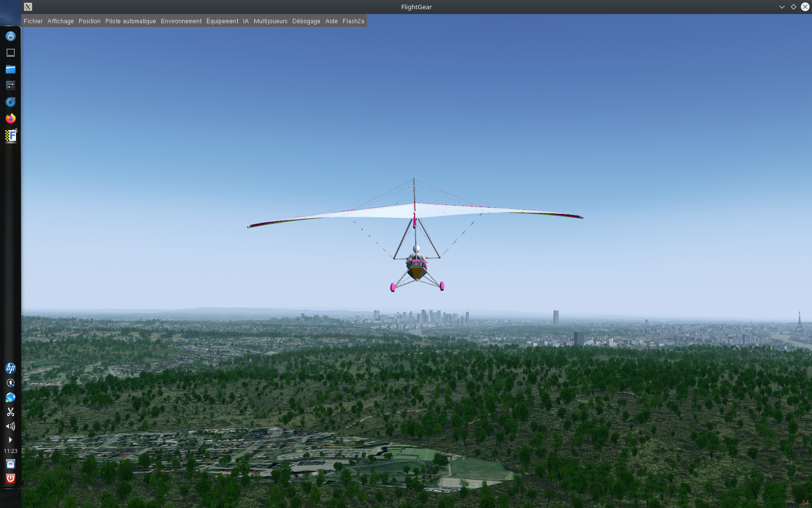Launch Firefox from the dock
This screenshot has height=508, width=812.
11,119
